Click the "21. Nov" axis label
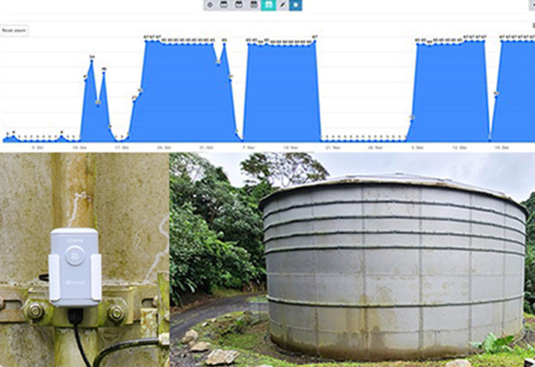 (333, 148)
